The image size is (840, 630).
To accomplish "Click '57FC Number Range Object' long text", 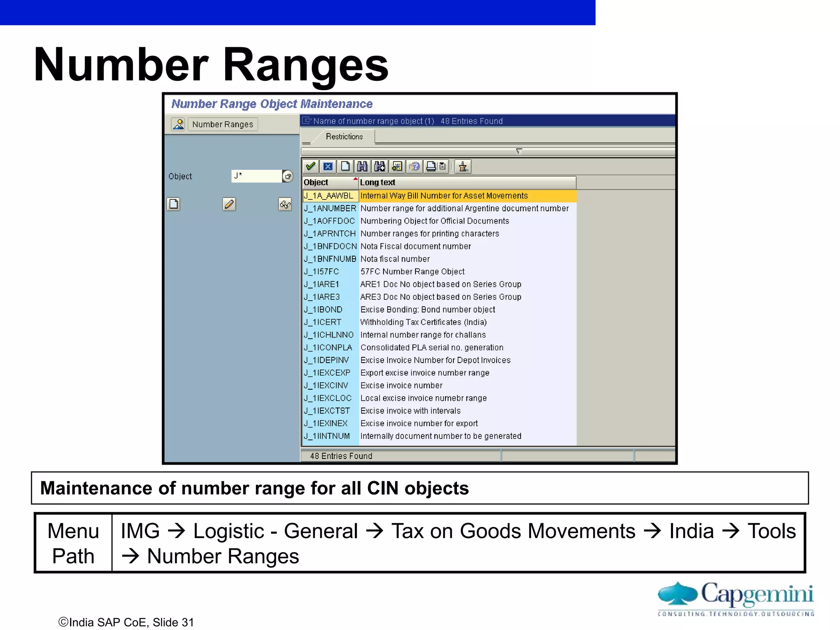I will pyautogui.click(x=412, y=272).
